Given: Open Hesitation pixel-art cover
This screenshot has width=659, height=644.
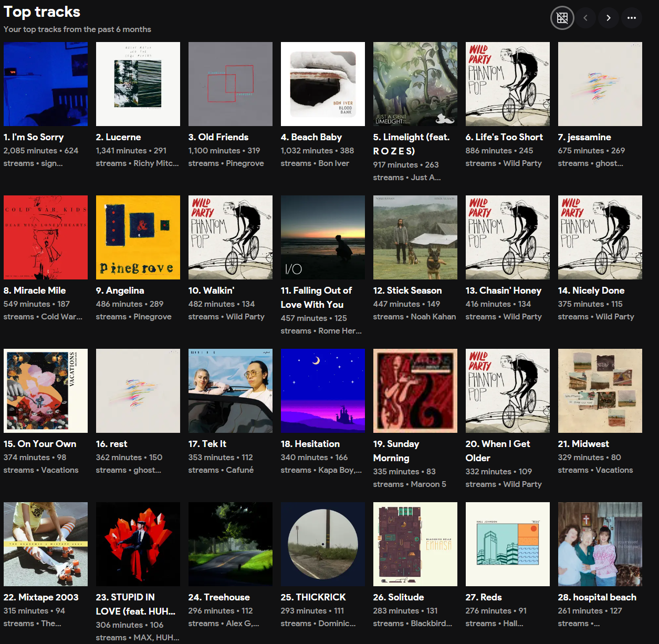Looking at the screenshot, I should click(323, 391).
